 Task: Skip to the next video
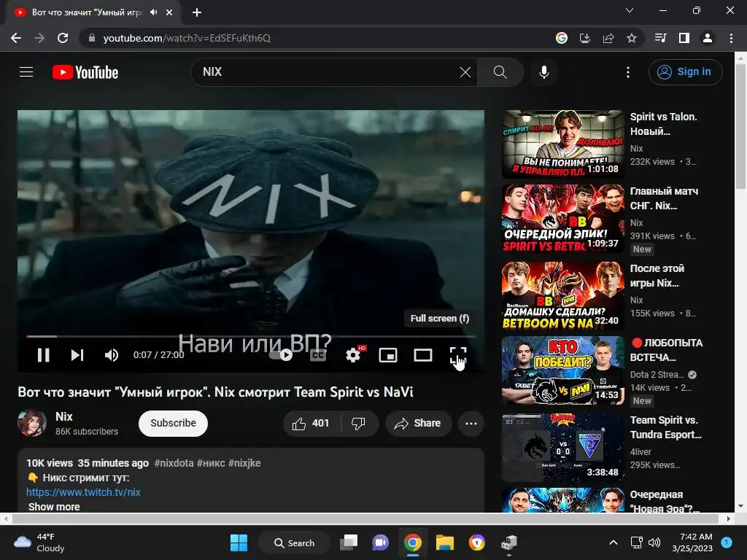coord(77,355)
